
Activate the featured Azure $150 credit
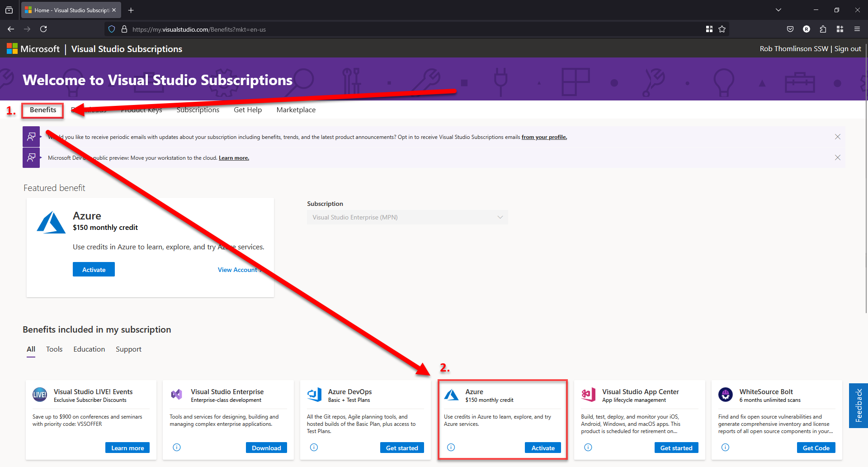[x=94, y=269]
